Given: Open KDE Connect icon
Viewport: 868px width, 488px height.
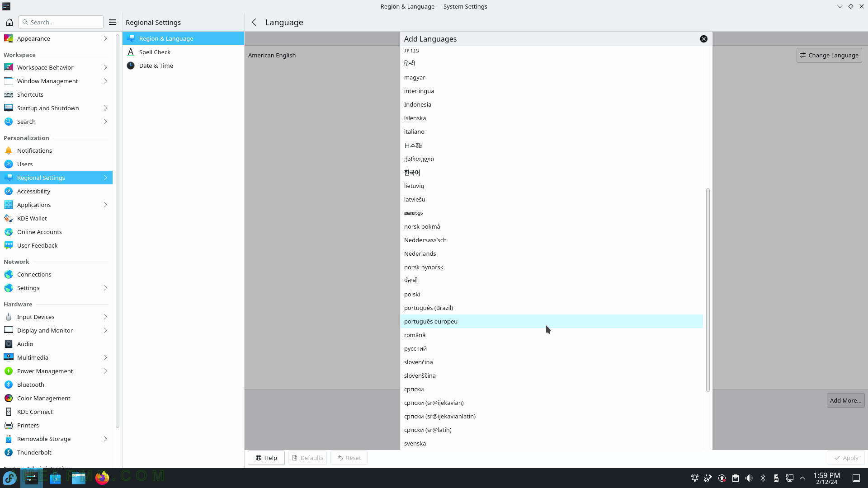Looking at the screenshot, I should click(9, 412).
